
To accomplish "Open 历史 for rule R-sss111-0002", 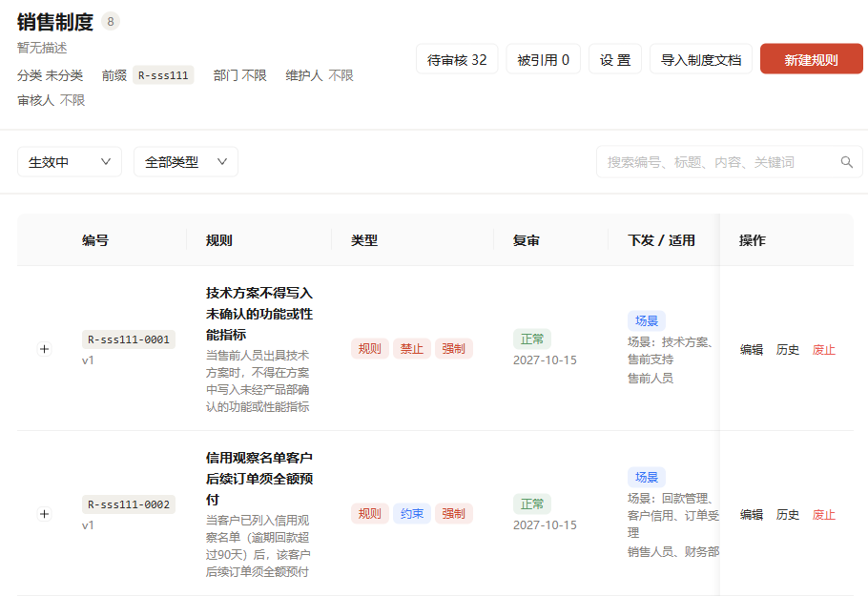I will [787, 515].
